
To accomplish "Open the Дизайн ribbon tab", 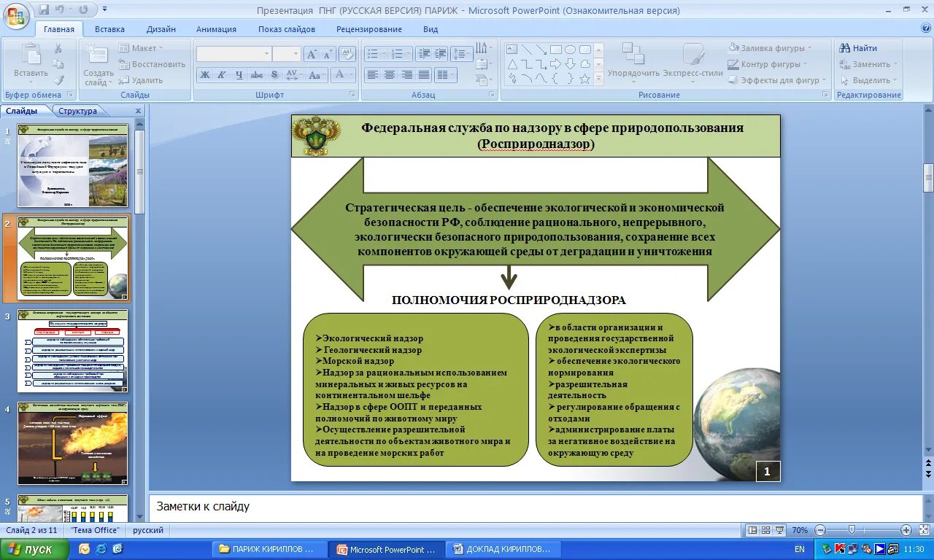I will [161, 29].
